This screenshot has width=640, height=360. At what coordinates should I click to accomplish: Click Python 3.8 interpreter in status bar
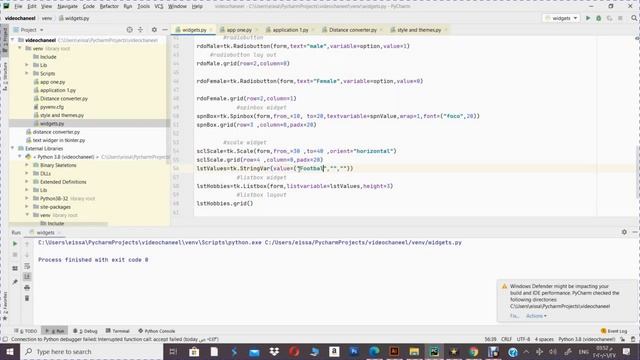click(x=587, y=339)
